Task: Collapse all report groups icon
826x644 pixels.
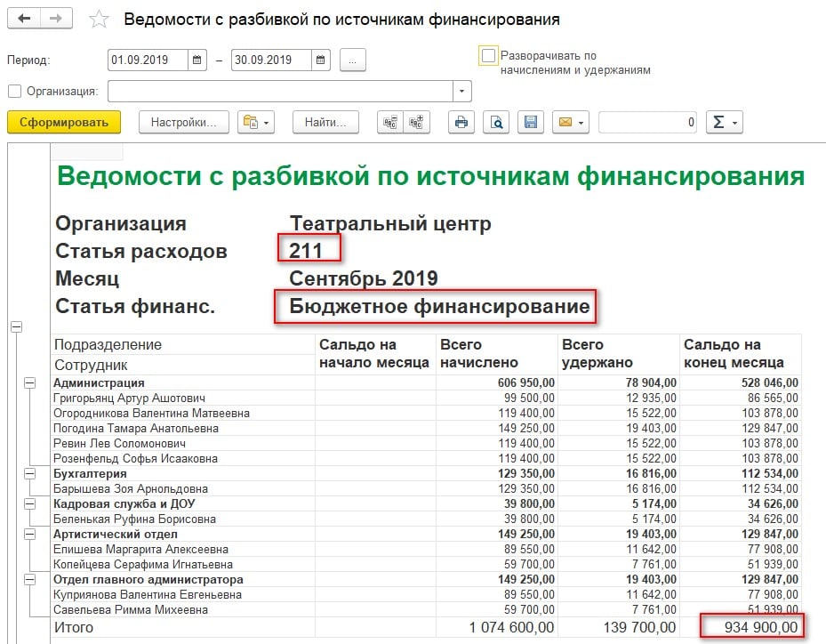Action: (390, 122)
